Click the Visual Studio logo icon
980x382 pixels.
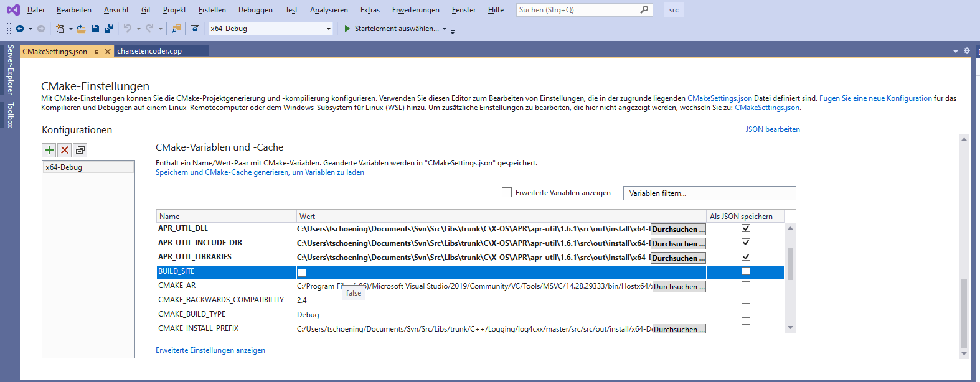pyautogui.click(x=13, y=10)
